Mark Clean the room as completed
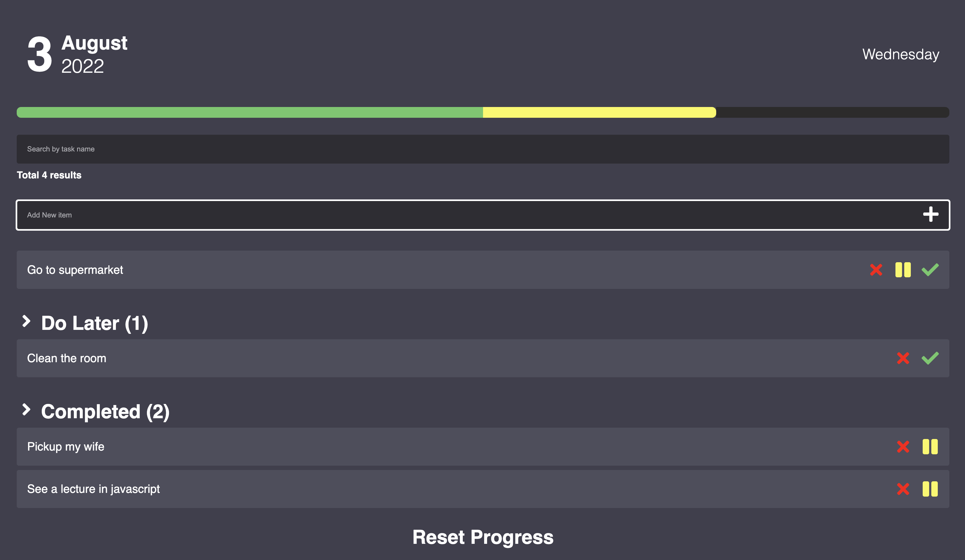The image size is (965, 560). 930,358
